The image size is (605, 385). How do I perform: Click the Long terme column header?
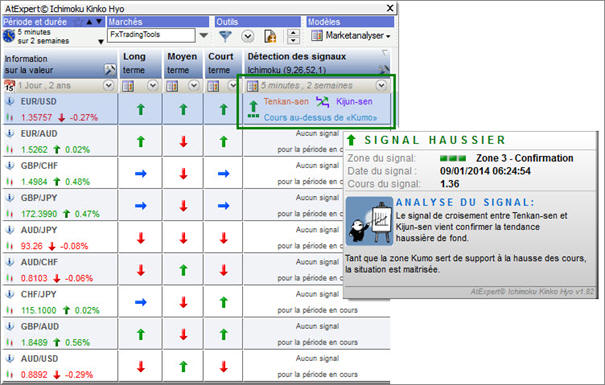pyautogui.click(x=140, y=63)
